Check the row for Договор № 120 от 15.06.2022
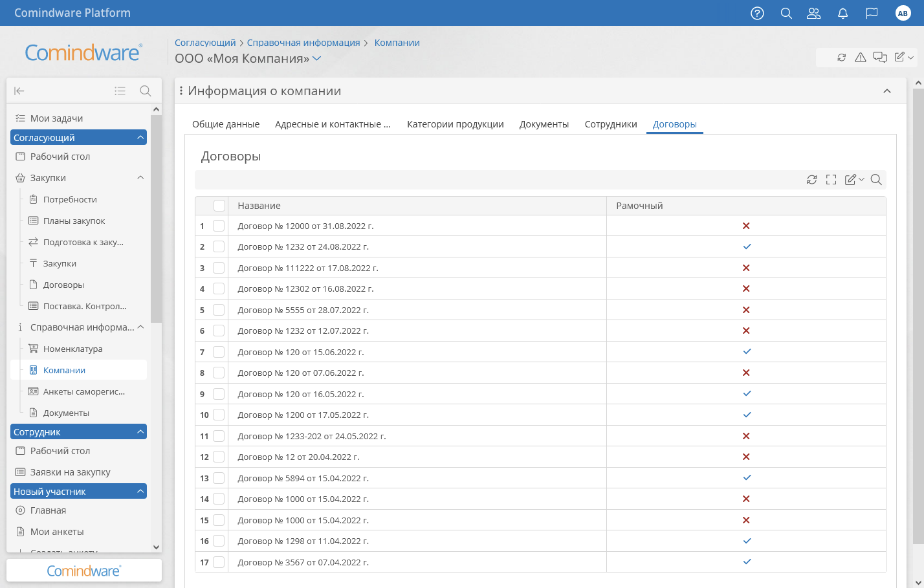The width and height of the screenshot is (924, 588). (219, 352)
